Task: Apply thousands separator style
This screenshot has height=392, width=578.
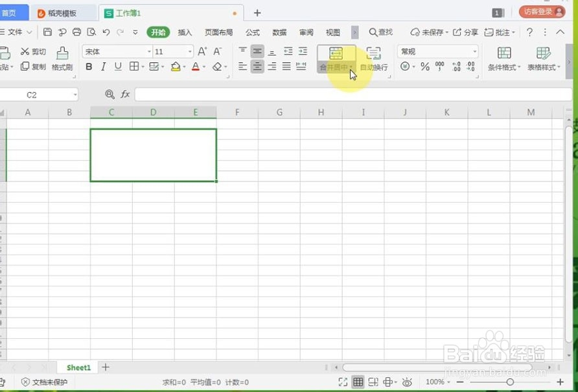Action: point(440,67)
